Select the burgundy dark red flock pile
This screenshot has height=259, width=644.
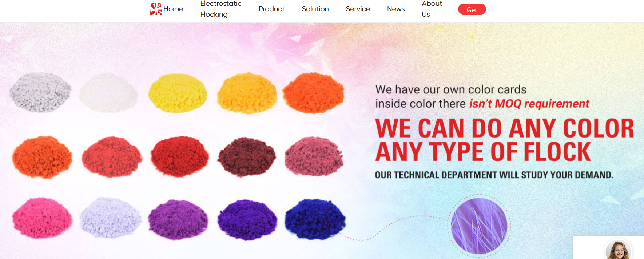[247, 157]
